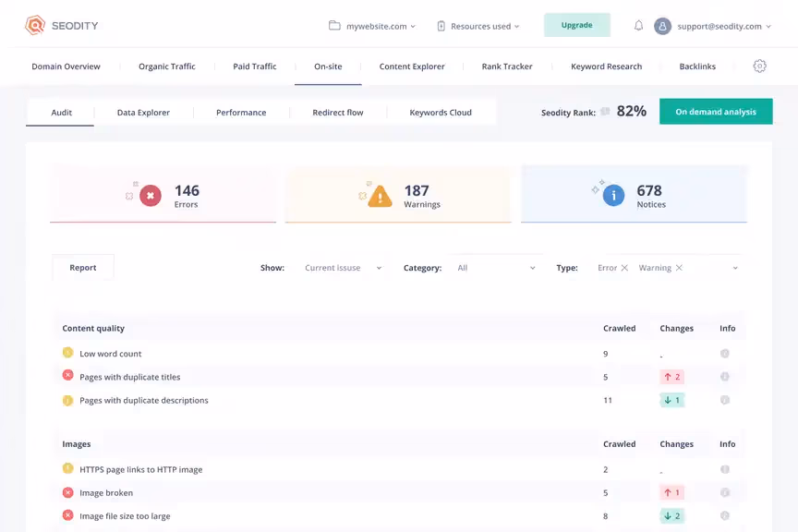Open the Keywords Cloud sub-tab
Image resolution: width=798 pixels, height=532 pixels.
[x=441, y=113]
